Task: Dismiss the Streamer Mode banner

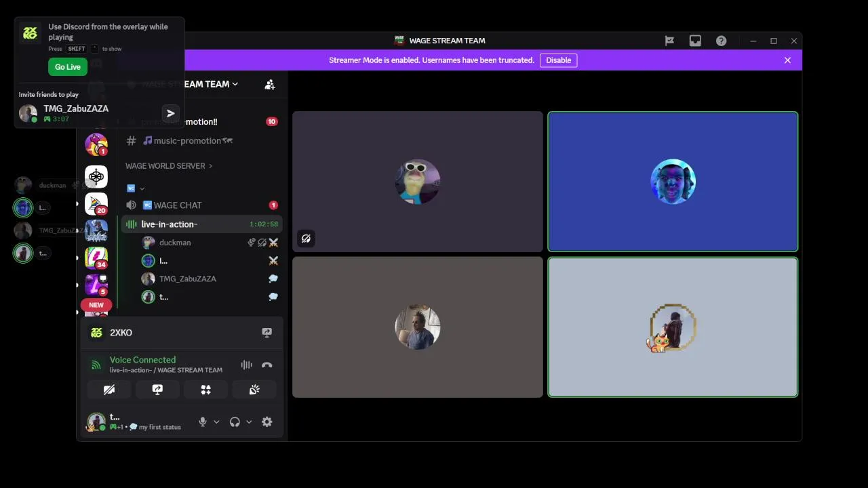Action: click(787, 60)
